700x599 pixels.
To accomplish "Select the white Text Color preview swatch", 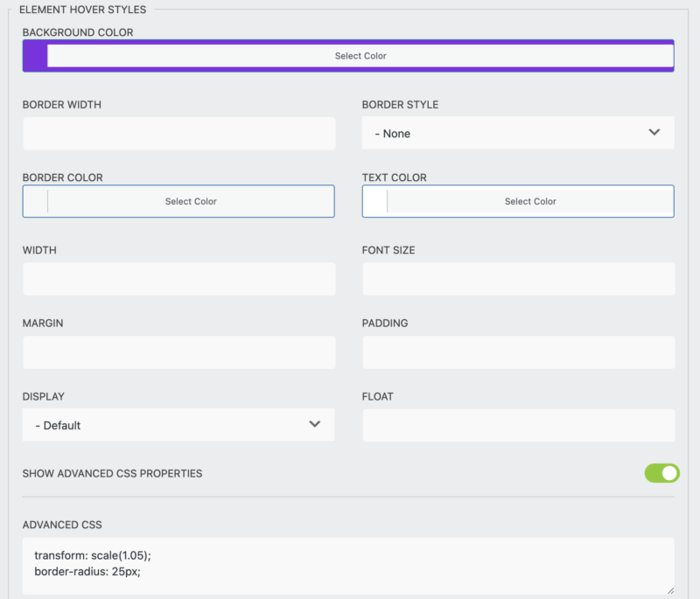I will (373, 201).
